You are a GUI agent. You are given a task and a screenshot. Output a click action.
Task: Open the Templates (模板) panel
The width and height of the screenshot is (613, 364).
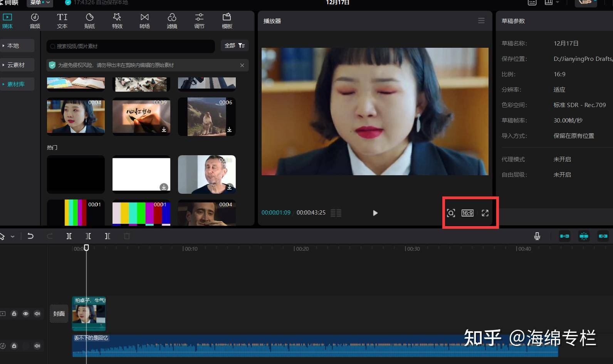point(227,21)
